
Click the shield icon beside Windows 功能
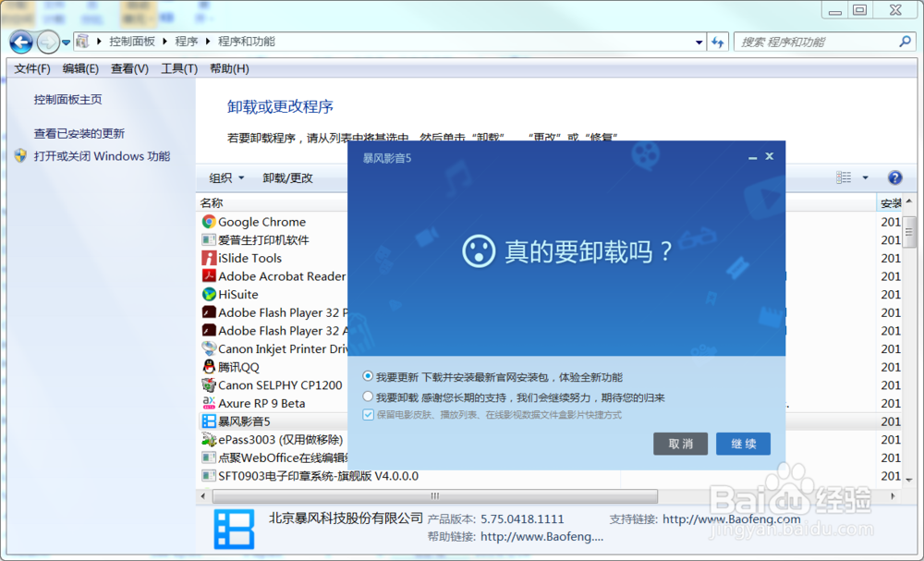pyautogui.click(x=20, y=155)
